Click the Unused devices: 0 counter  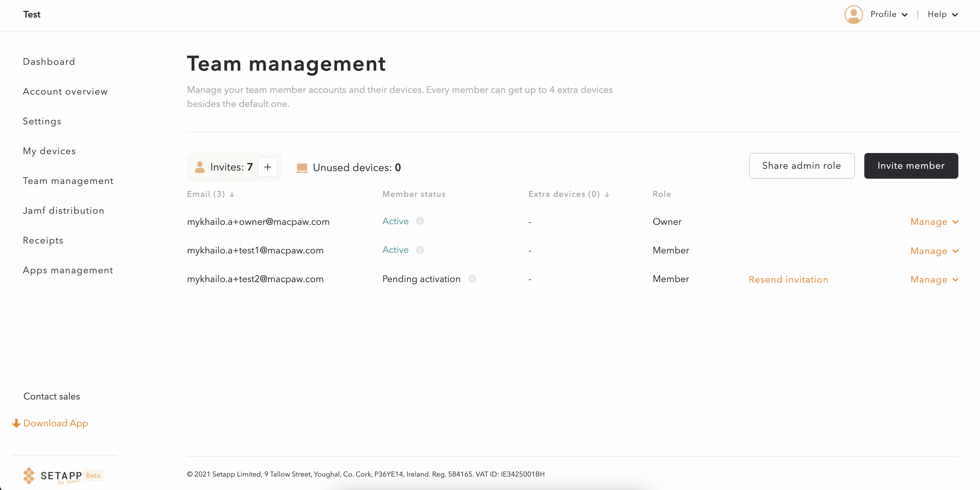click(x=357, y=168)
